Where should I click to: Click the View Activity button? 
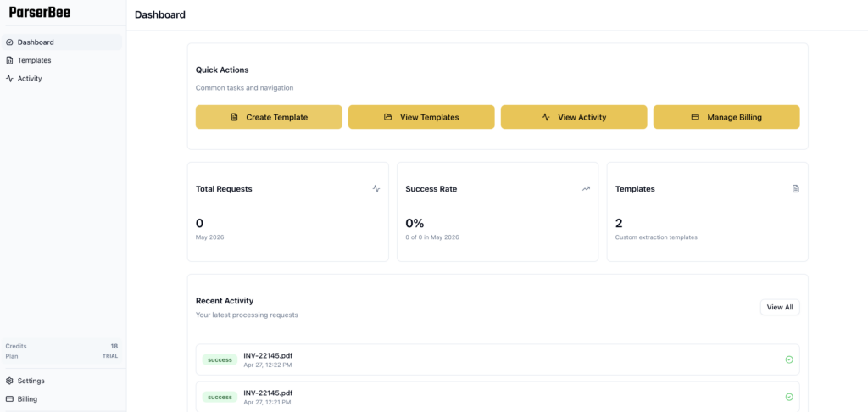tap(574, 117)
